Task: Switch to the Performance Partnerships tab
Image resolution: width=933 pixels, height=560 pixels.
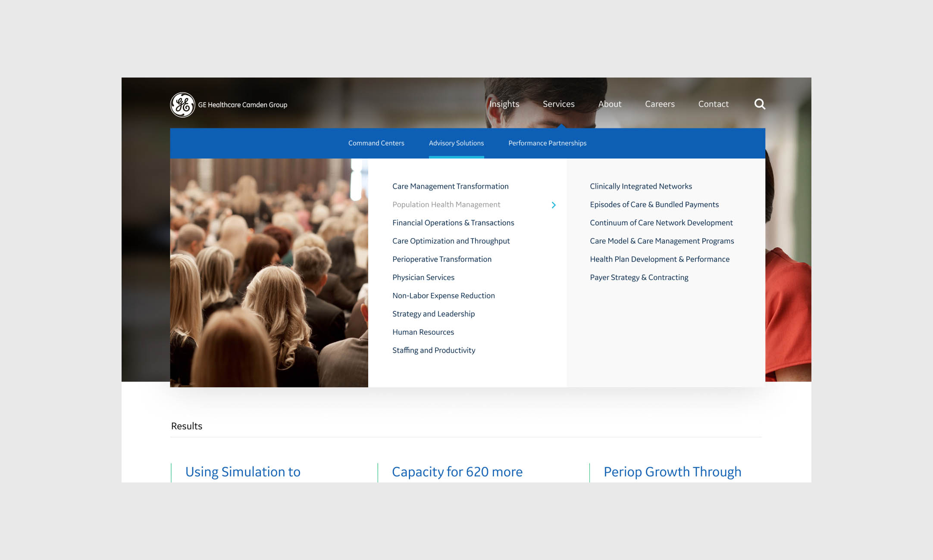Action: coord(546,143)
